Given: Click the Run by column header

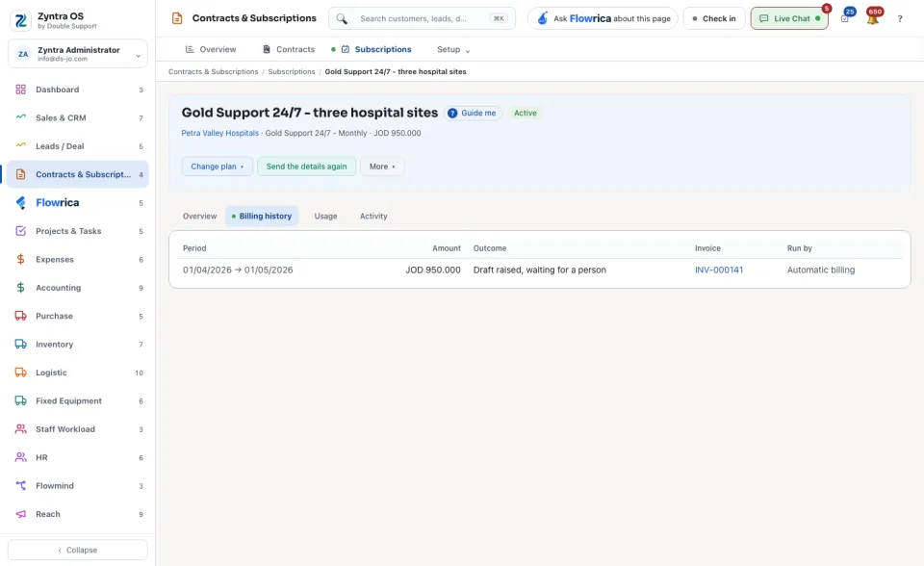Looking at the screenshot, I should point(799,248).
